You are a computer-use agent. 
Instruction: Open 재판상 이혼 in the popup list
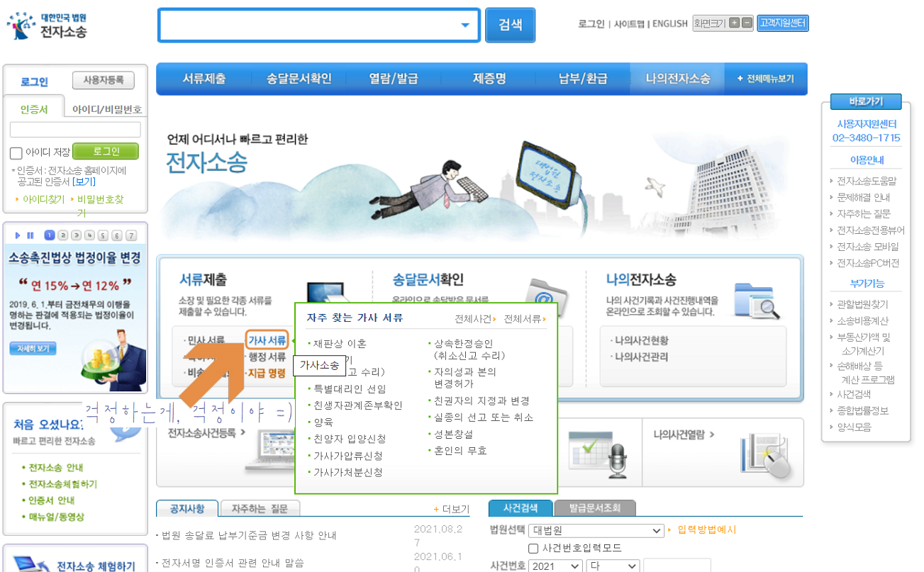click(340, 344)
